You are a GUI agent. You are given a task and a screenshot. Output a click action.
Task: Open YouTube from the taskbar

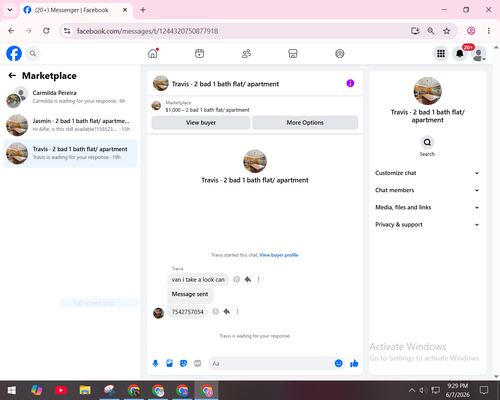point(61,390)
